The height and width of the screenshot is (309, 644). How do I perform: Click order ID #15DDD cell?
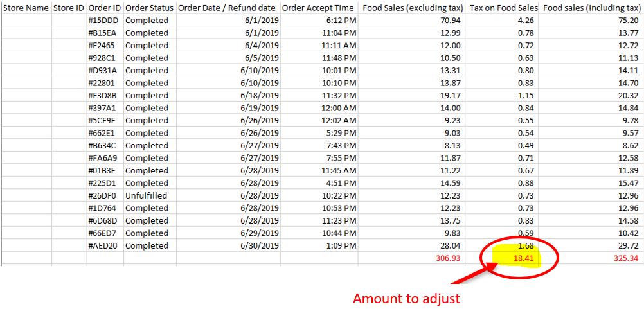[x=103, y=21]
